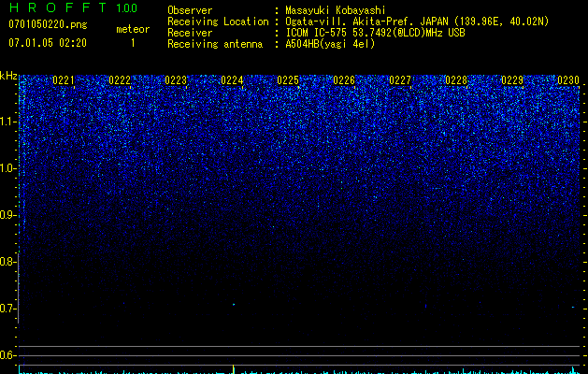The height and width of the screenshot is (374, 588).
Task: Click the Receiving antenna label
Action: [x=215, y=44]
